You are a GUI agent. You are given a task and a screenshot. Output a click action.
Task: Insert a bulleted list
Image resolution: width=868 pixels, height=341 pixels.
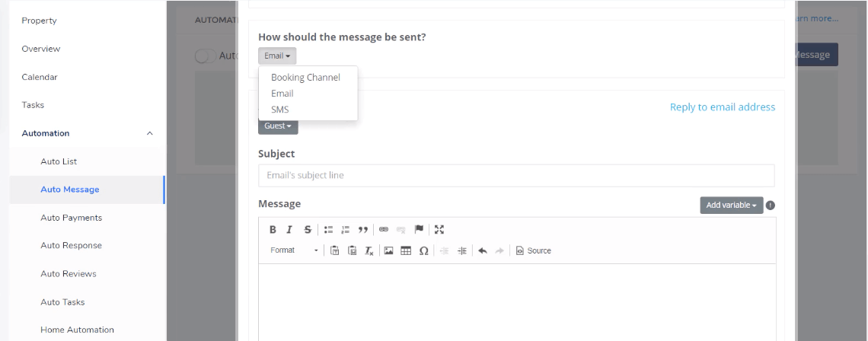pos(328,230)
